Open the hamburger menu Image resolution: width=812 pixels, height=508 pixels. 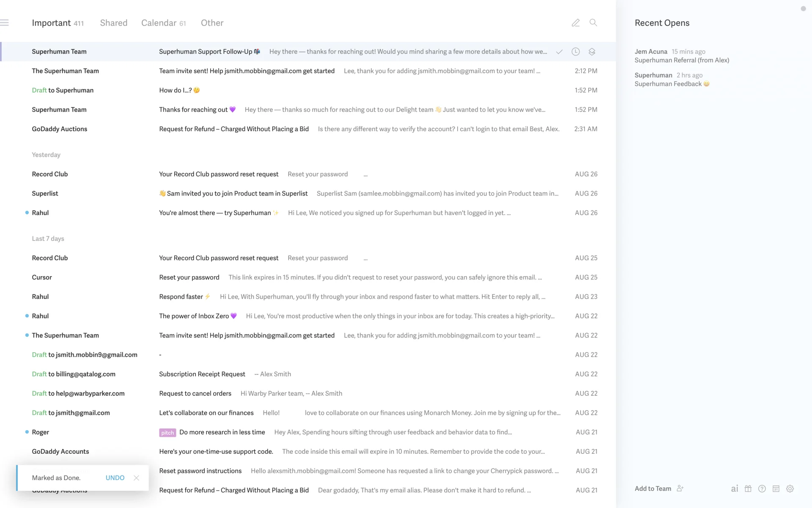5,23
